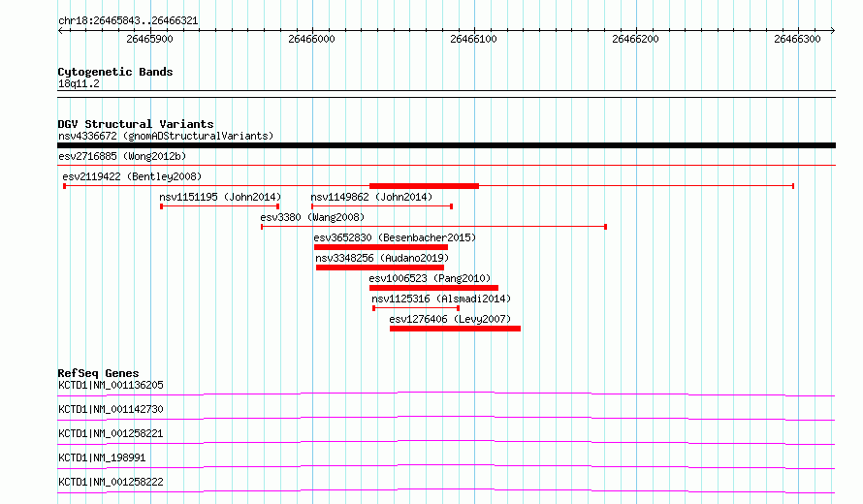The width and height of the screenshot is (863, 504).
Task: Click ruler position label 26466100
Action: (x=473, y=39)
